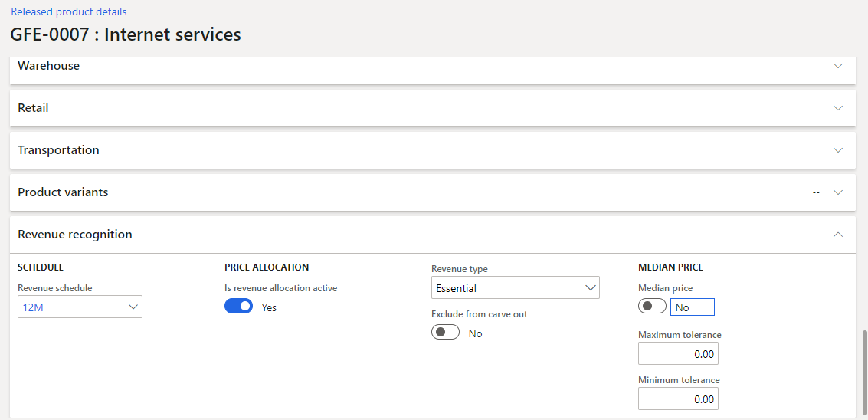868x420 pixels.
Task: Turn on the Median price toggle
Action: [652, 307]
